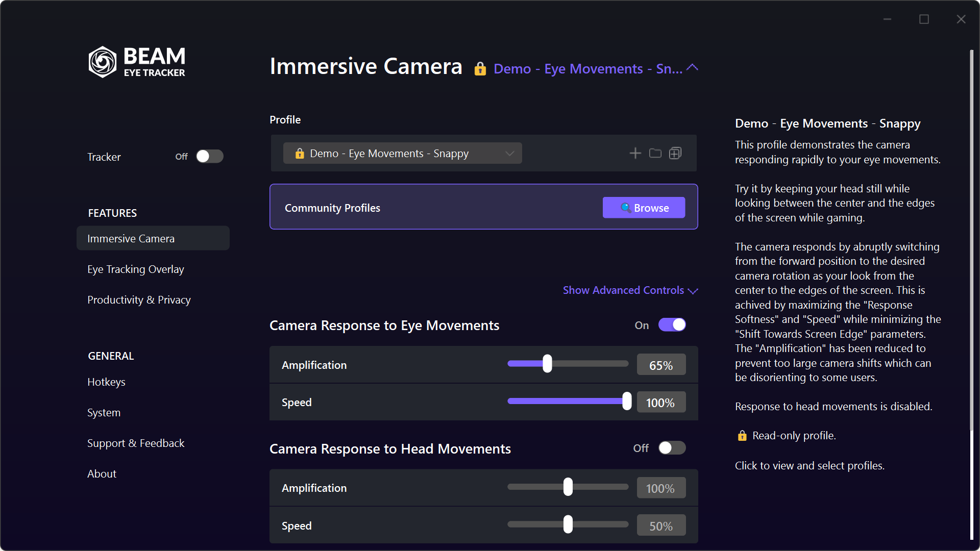Open the Demo - Eye Movements - Snappy profile dropdown
980x551 pixels.
click(402, 153)
